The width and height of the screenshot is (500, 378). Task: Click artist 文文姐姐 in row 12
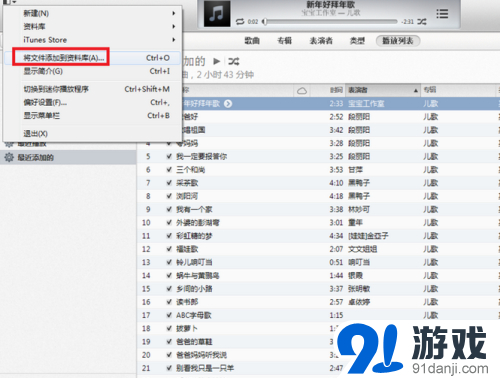click(x=363, y=249)
